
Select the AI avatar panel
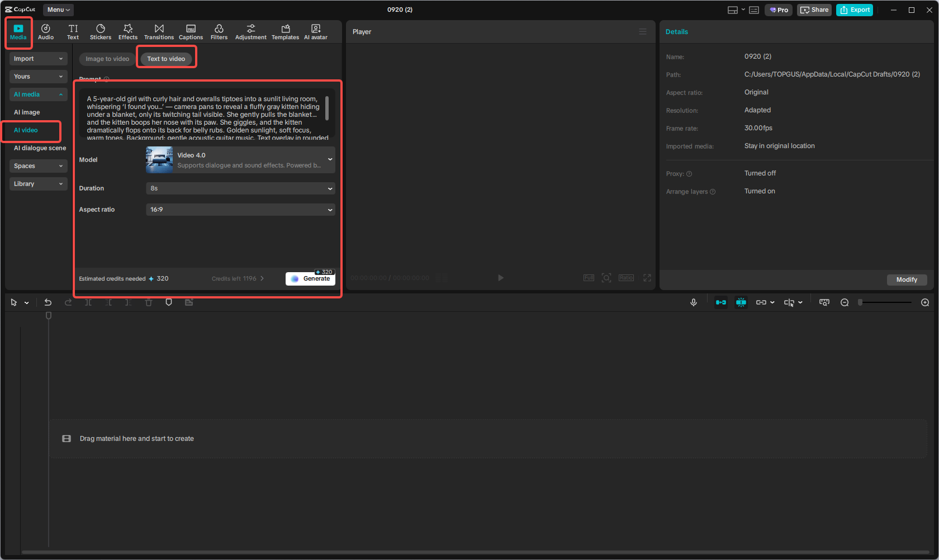pyautogui.click(x=316, y=31)
